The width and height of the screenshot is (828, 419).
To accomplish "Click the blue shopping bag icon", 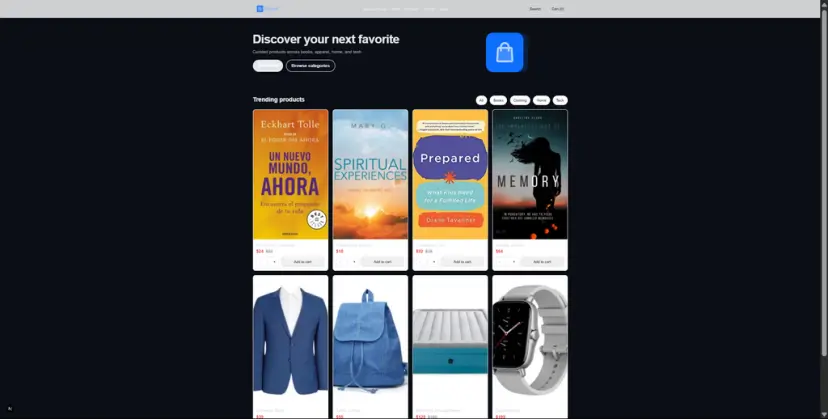I will pos(505,52).
